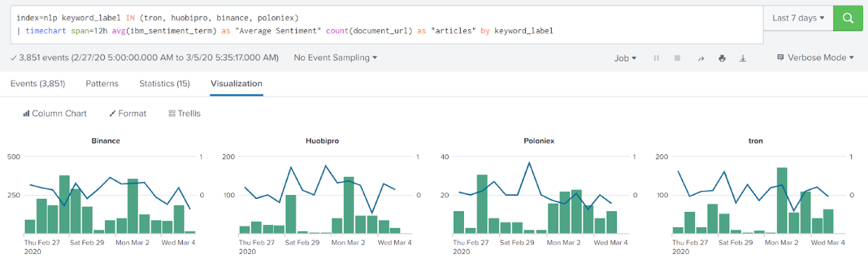Screen dimensions: 868x267
Task: Click the tron chart title
Action: (755, 141)
